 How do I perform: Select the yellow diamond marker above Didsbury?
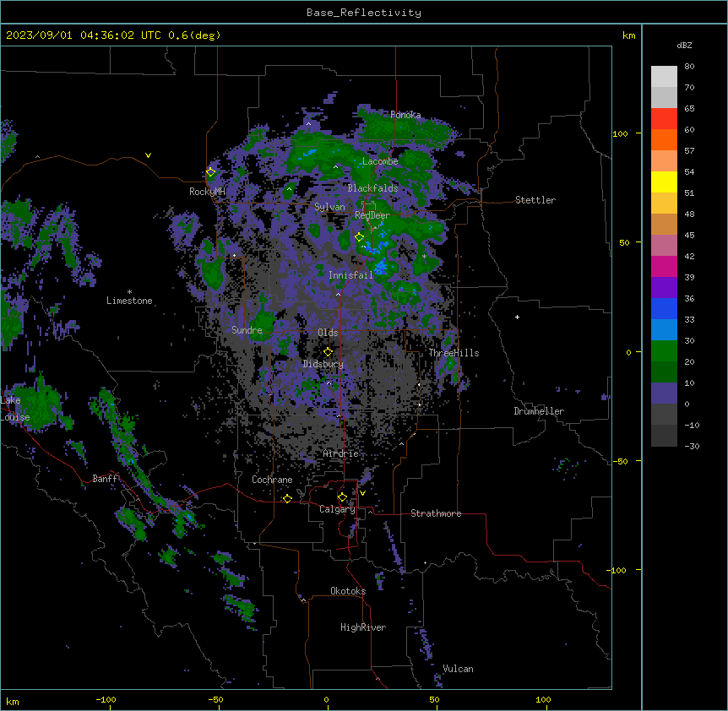pos(328,352)
